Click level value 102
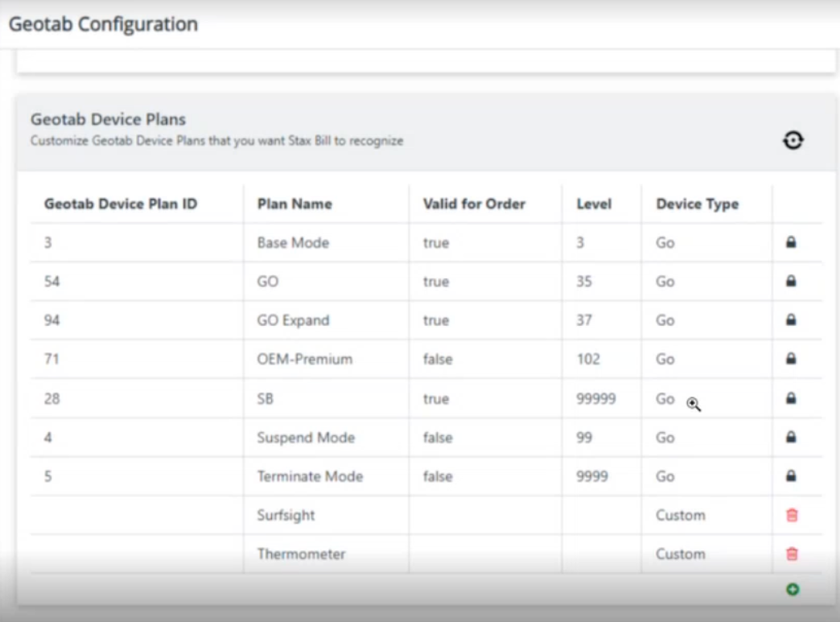840x622 pixels. (588, 359)
